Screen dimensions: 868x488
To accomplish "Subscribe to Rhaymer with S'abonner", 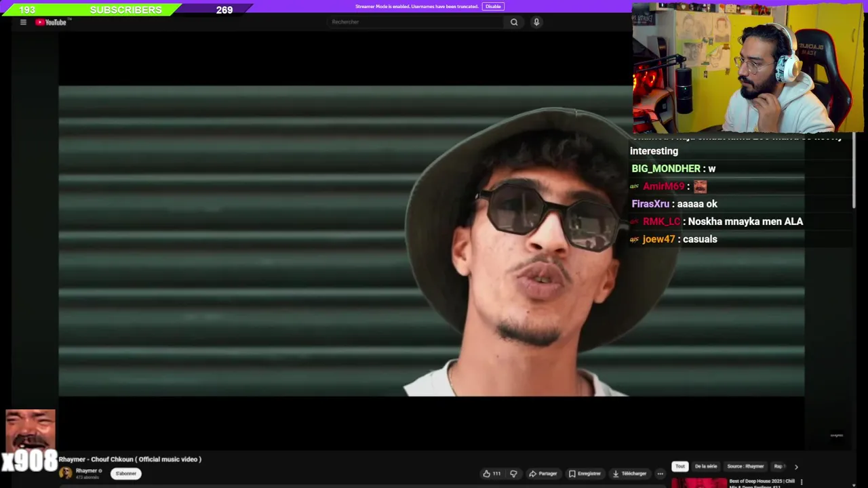I will coord(125,474).
